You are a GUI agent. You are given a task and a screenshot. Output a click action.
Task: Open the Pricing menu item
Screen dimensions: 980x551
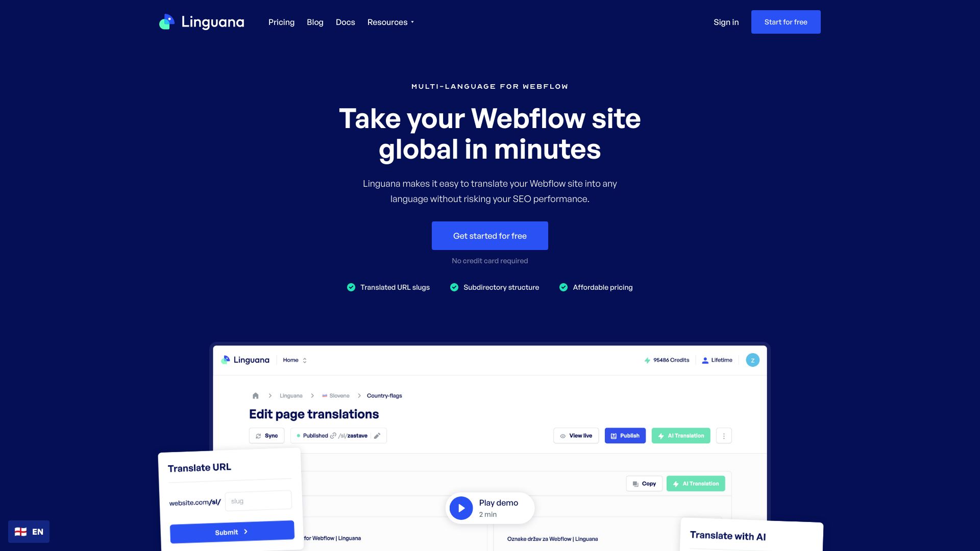[x=281, y=21]
